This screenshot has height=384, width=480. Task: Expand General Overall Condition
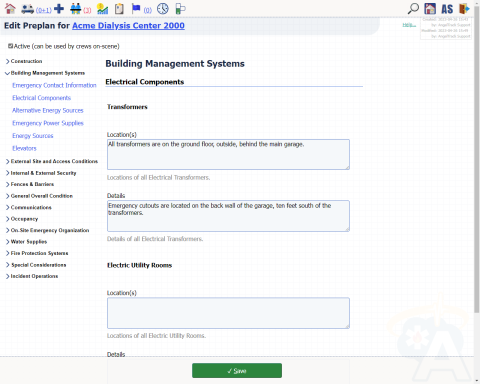pyautogui.click(x=39, y=196)
